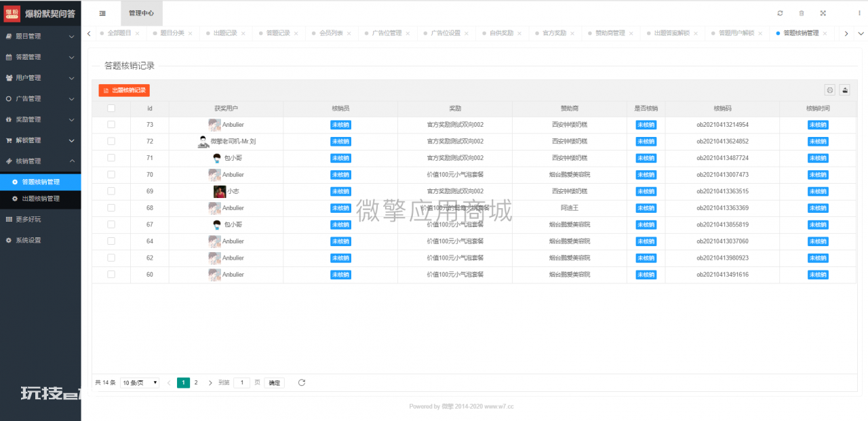The width and height of the screenshot is (868, 421).
Task: Click the www.w7.cc footer link
Action: pos(499,407)
